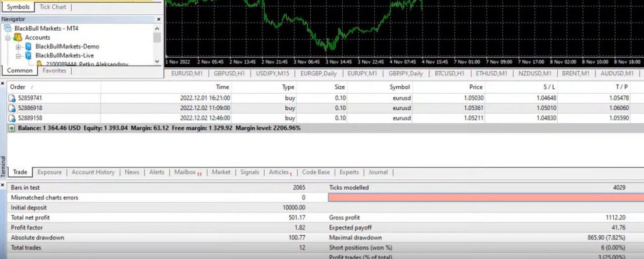
Task: Click the BlackBullMarkets-Demo server icon
Action: (29, 47)
